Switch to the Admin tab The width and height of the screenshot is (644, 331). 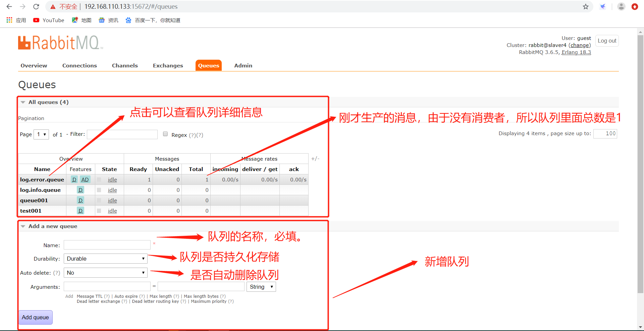click(x=243, y=66)
